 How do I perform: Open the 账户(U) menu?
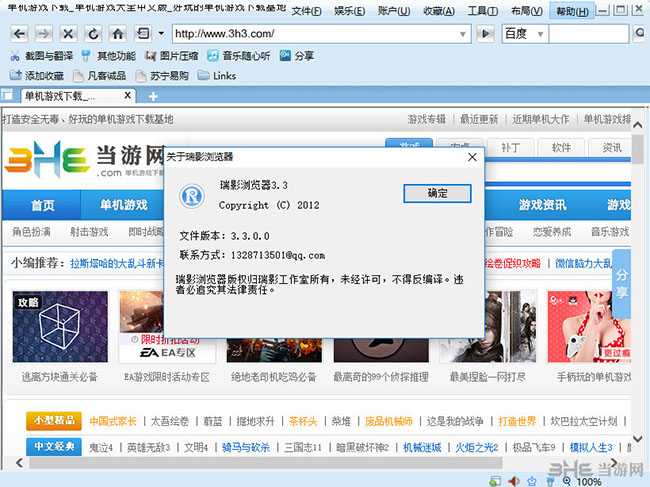pos(394,11)
